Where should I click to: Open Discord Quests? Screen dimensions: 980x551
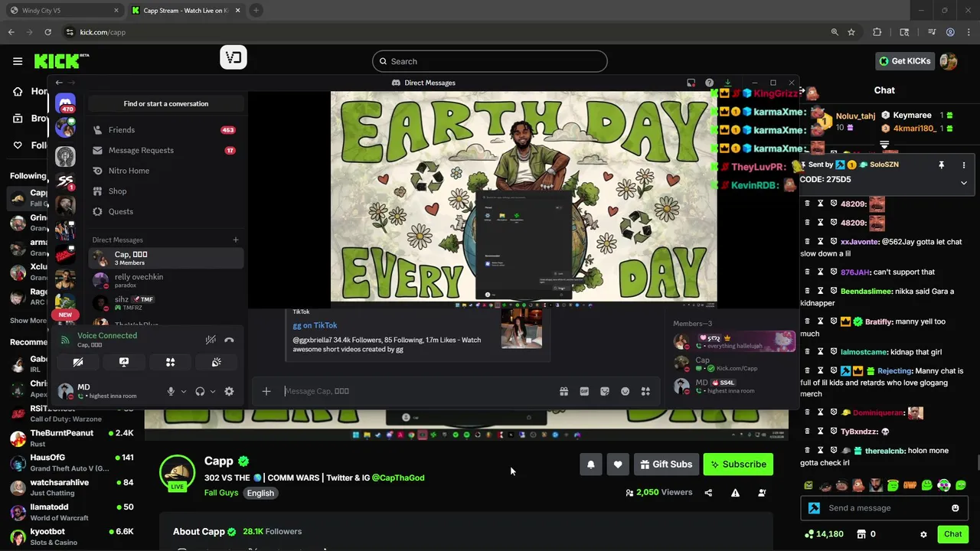tap(165, 212)
